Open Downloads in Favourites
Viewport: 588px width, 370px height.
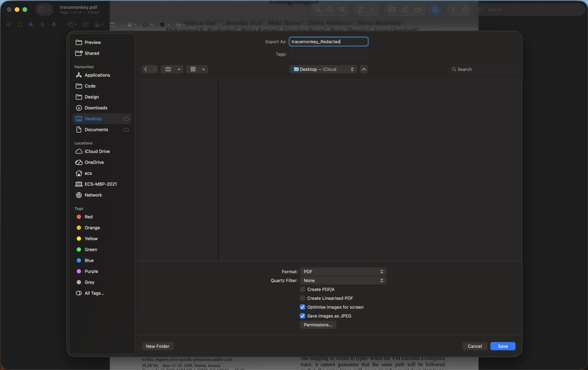(x=102, y=108)
